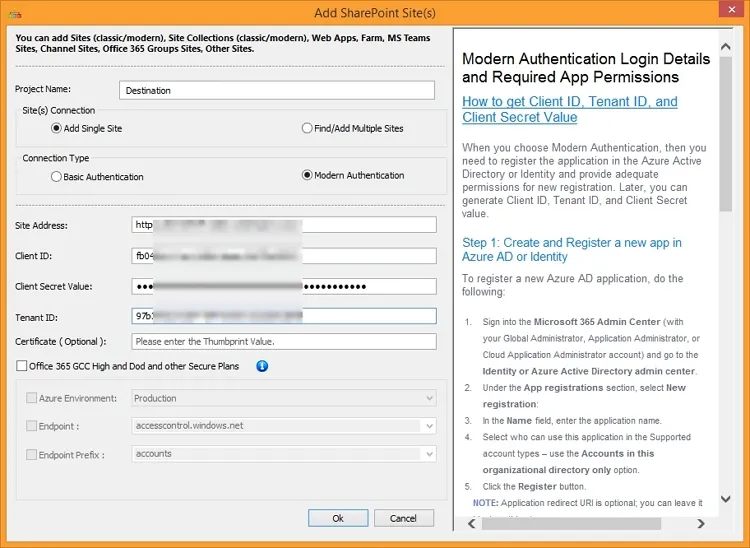The height and width of the screenshot is (548, 750).
Task: Click the help panel scroll down arrow
Action: (x=726, y=499)
